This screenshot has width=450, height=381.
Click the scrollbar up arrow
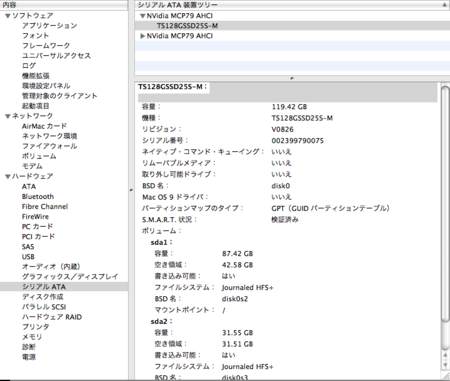pos(445,355)
